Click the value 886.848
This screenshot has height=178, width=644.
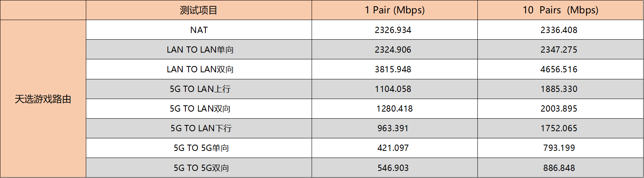pyautogui.click(x=559, y=168)
